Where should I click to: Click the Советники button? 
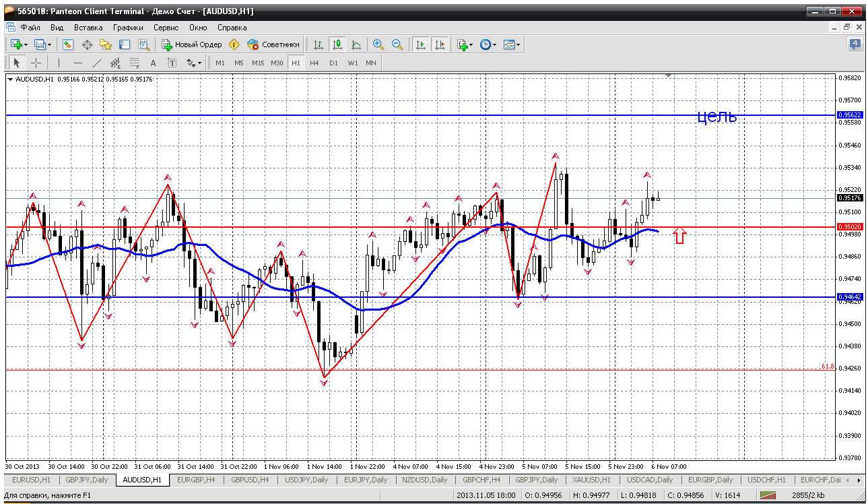(x=273, y=44)
